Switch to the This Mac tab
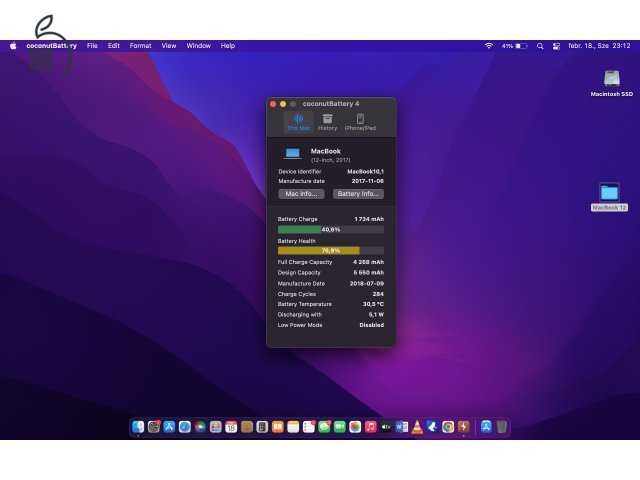Screen dimensions: 640x480 pos(298,122)
